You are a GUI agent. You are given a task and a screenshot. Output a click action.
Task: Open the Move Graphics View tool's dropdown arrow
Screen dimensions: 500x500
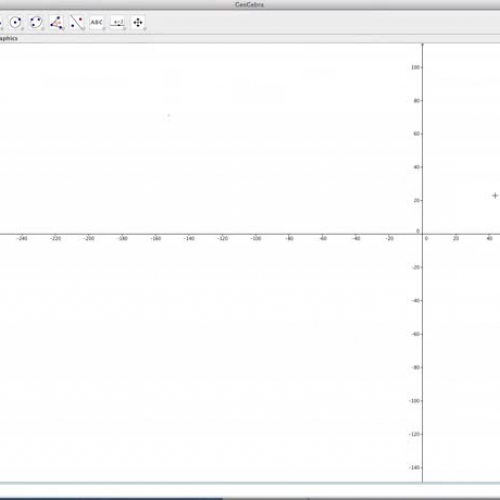145,29
